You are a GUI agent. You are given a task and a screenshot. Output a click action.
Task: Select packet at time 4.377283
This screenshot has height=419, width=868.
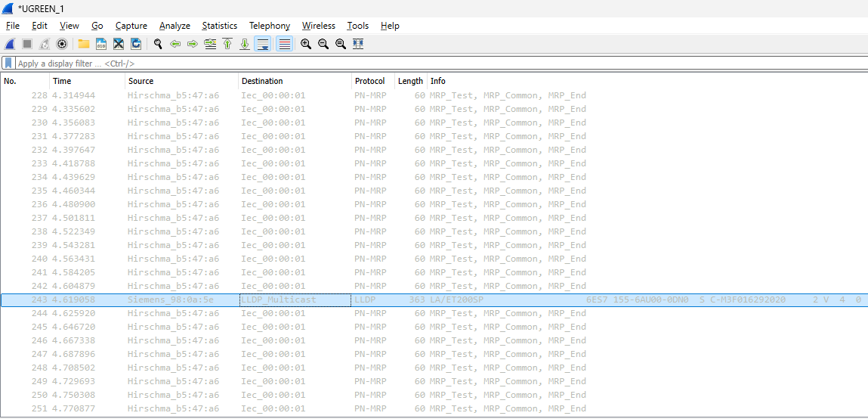434,136
